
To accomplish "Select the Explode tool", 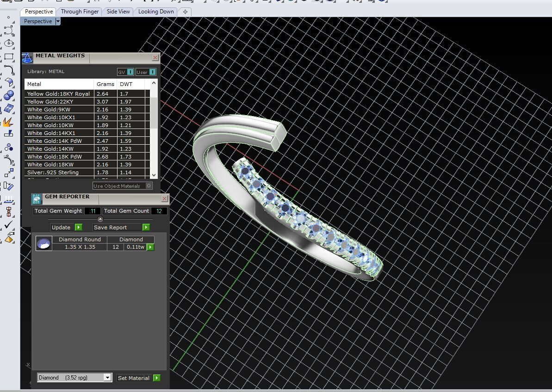I will pyautogui.click(x=8, y=122).
